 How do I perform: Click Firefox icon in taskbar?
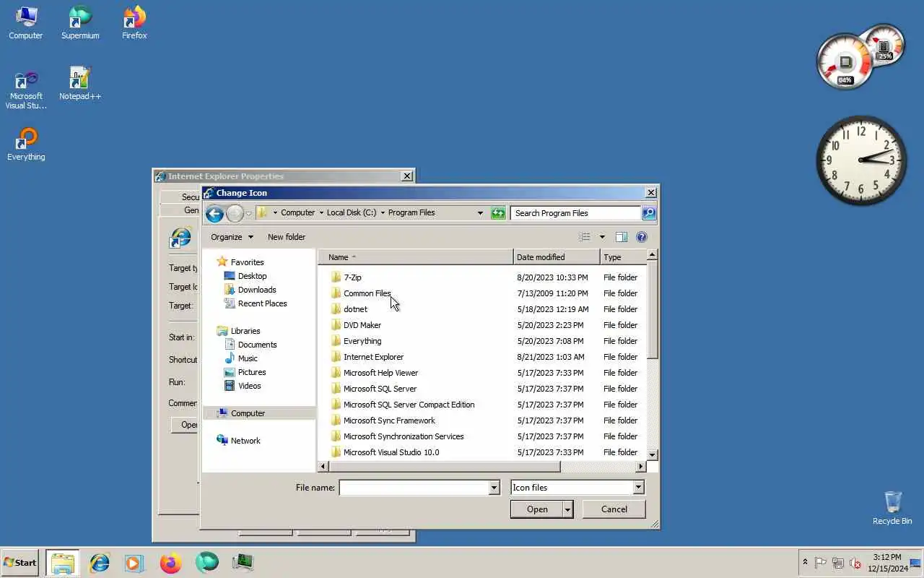pyautogui.click(x=170, y=562)
